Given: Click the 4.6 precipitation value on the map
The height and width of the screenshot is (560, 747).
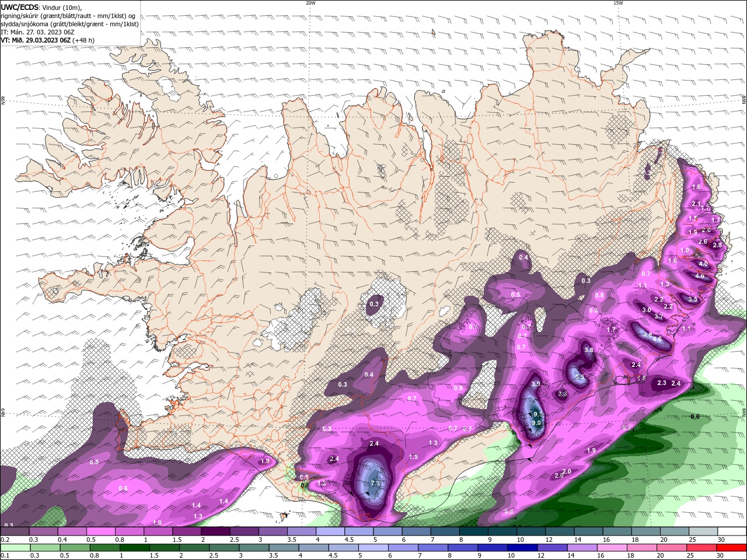Looking at the screenshot, I should pos(657,339).
